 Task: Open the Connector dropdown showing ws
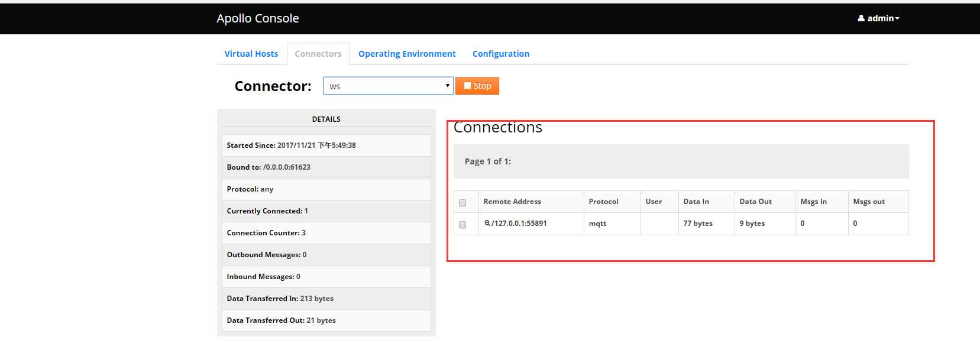point(388,86)
